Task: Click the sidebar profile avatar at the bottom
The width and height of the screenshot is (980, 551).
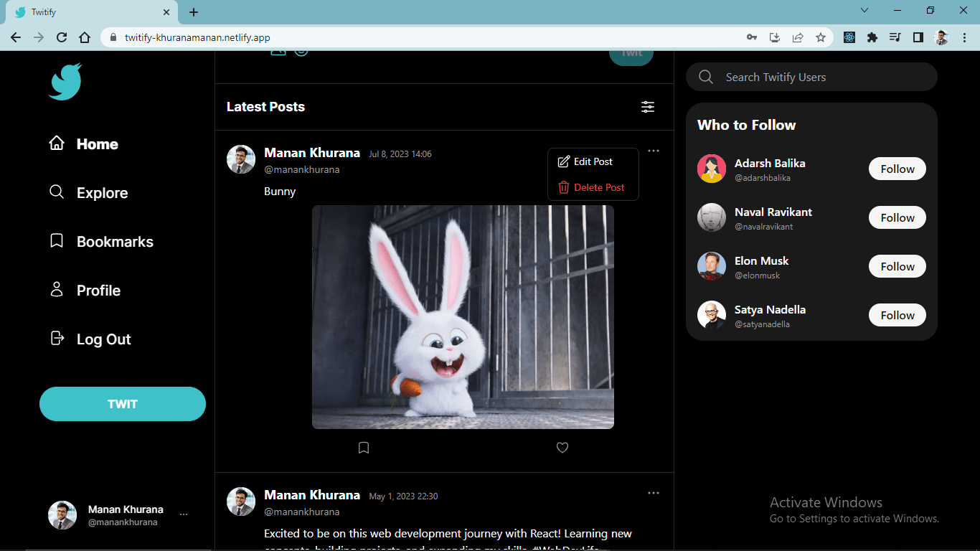Action: 62,515
